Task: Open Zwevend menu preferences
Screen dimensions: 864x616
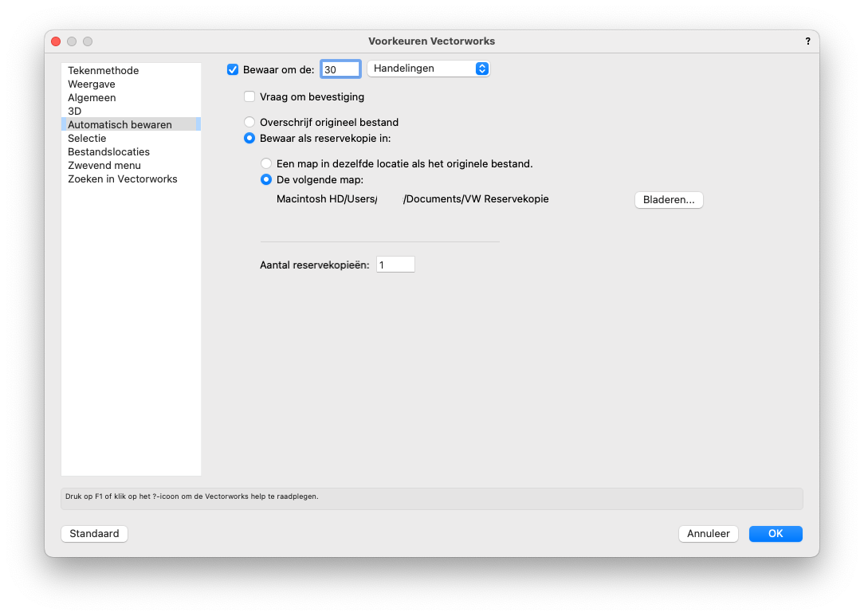Action: (132, 165)
